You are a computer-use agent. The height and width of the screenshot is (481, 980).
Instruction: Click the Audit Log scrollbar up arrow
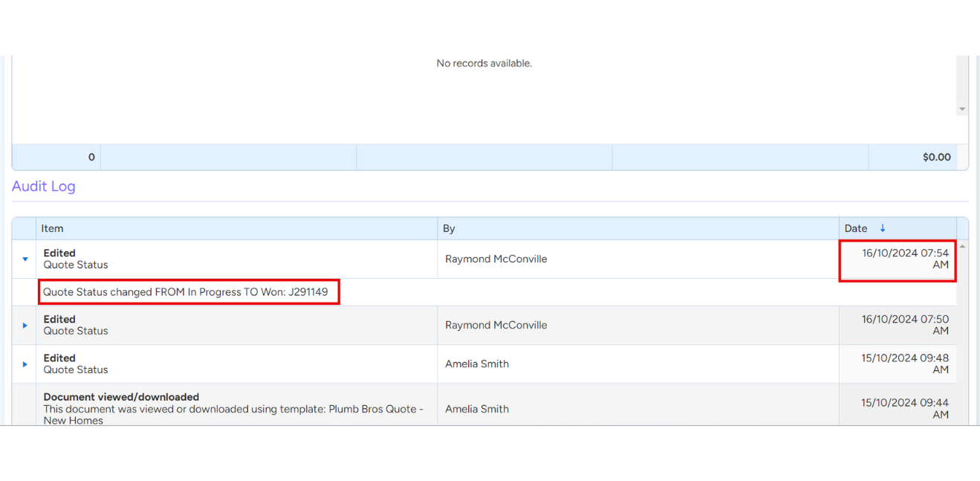tap(963, 246)
